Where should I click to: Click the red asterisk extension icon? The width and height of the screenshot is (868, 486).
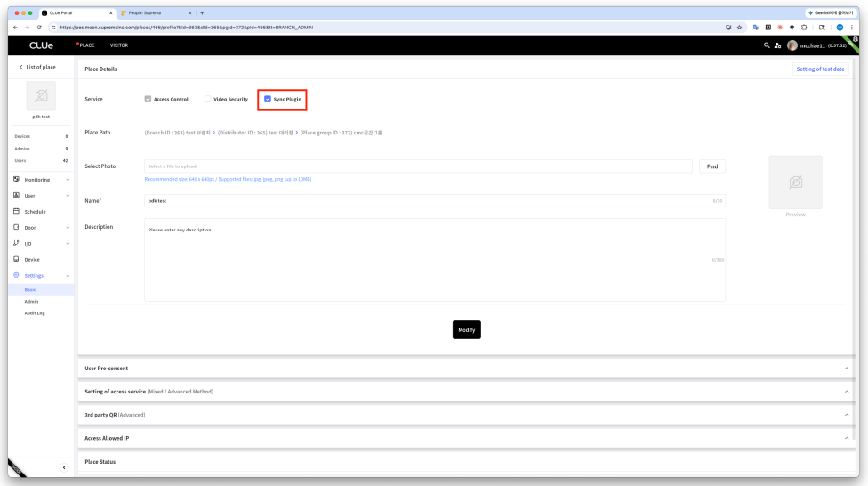tap(780, 28)
